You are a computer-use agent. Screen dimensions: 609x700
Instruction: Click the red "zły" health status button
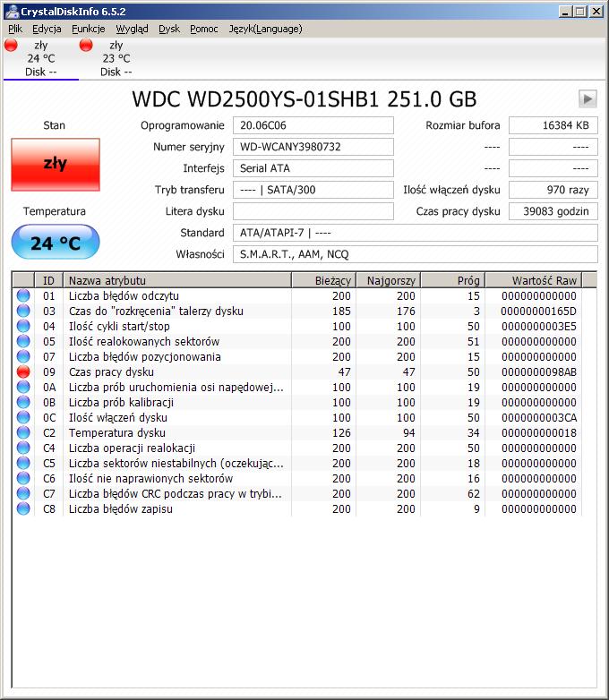click(56, 164)
